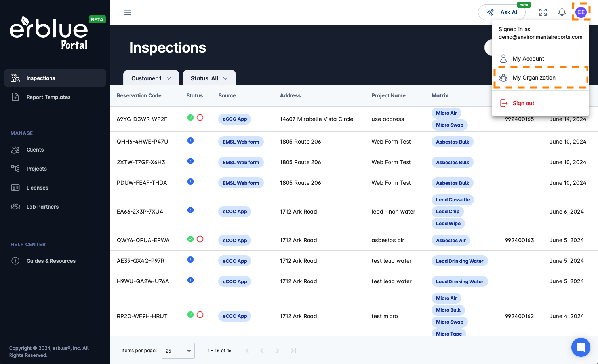This screenshot has width=598, height=364.
Task: Click reservation code PDUW-FEAF-THDA
Action: [x=142, y=183]
